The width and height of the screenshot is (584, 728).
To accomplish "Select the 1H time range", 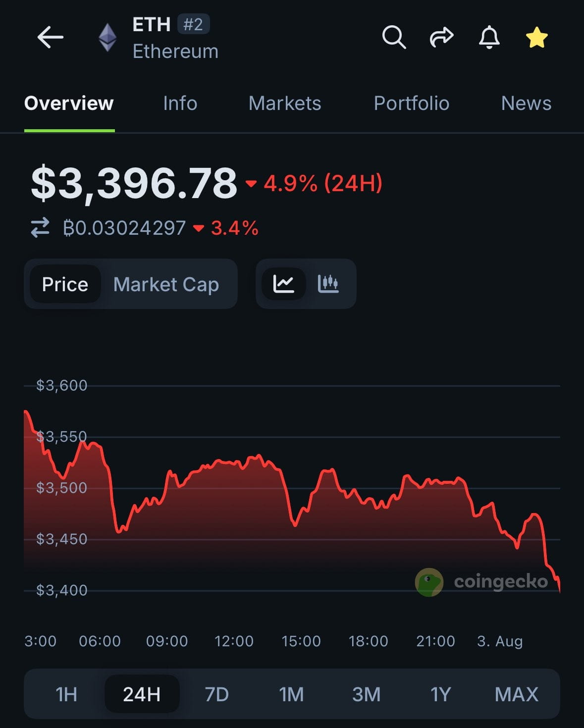I will coord(66,694).
